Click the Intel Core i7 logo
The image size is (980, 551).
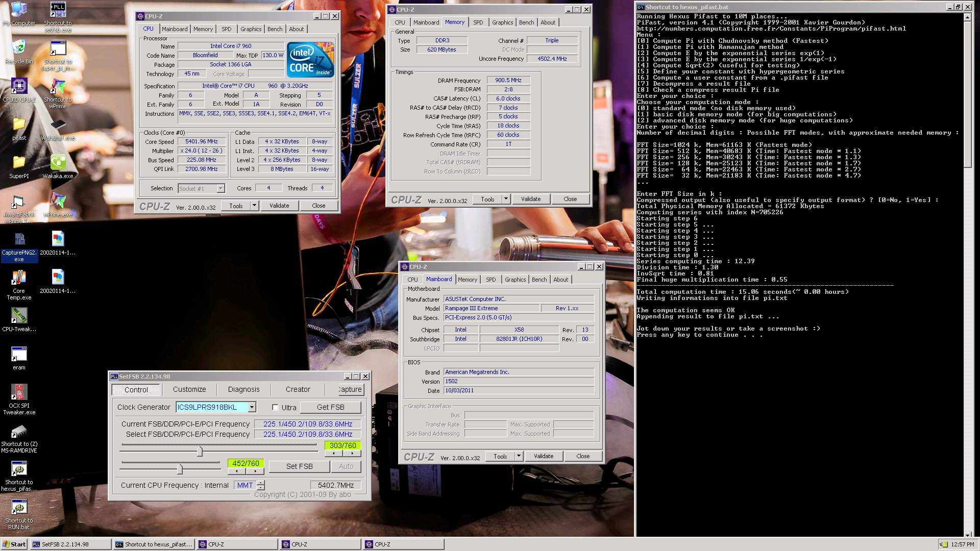click(310, 60)
